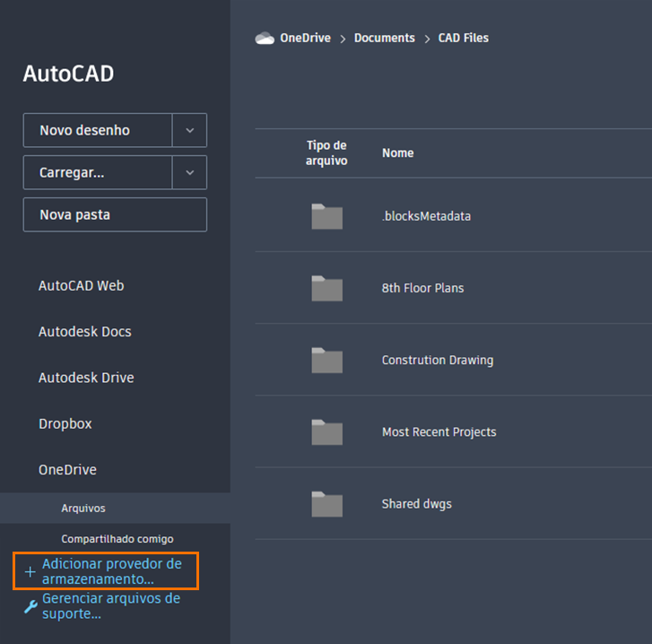This screenshot has height=644, width=652.
Task: Open the Shared dwgs folder name
Action: point(417,504)
